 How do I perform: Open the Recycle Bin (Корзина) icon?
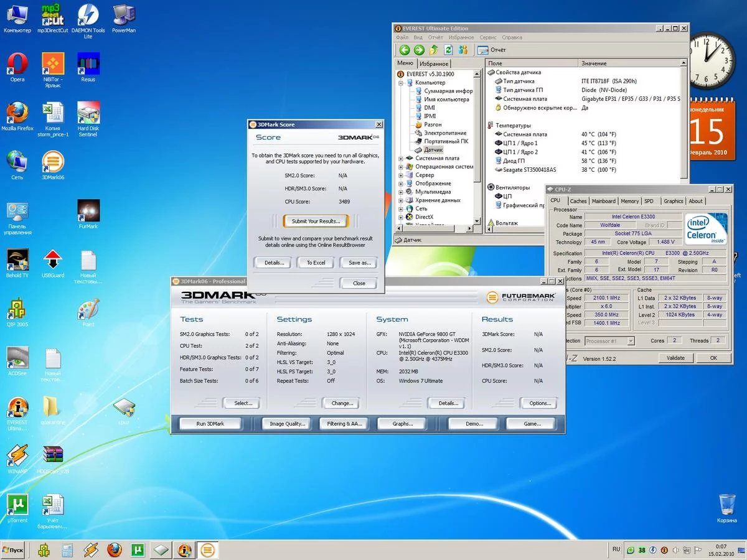(x=726, y=508)
